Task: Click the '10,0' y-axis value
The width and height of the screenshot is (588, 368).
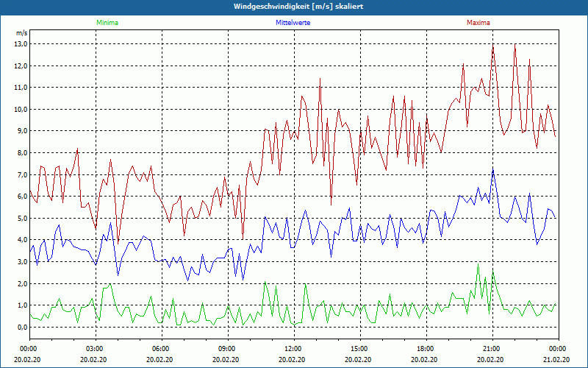Action: [21, 109]
